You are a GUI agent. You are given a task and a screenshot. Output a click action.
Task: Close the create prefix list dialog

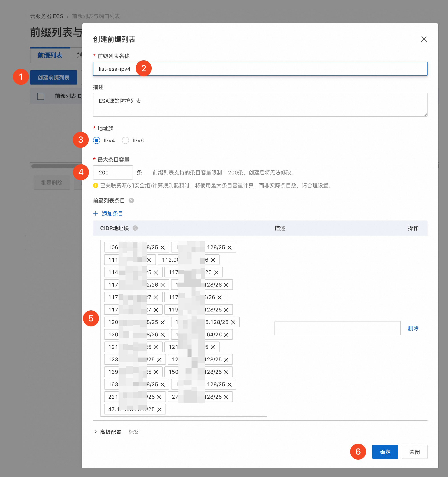tap(424, 39)
